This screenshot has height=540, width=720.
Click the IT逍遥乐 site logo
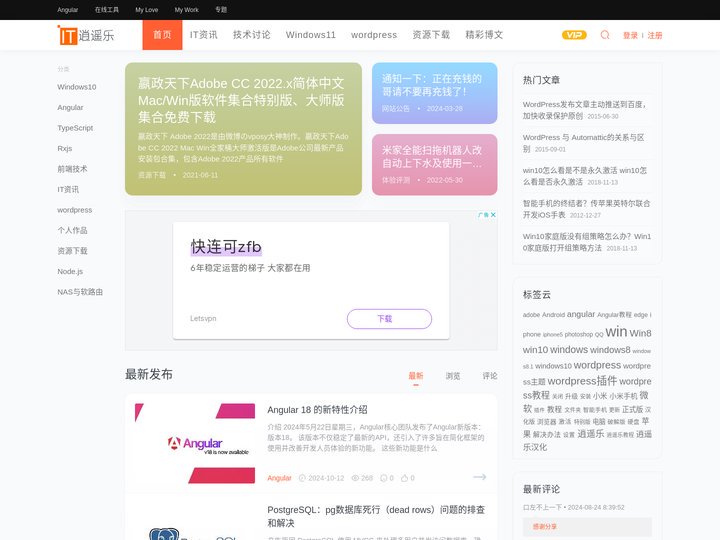point(86,35)
